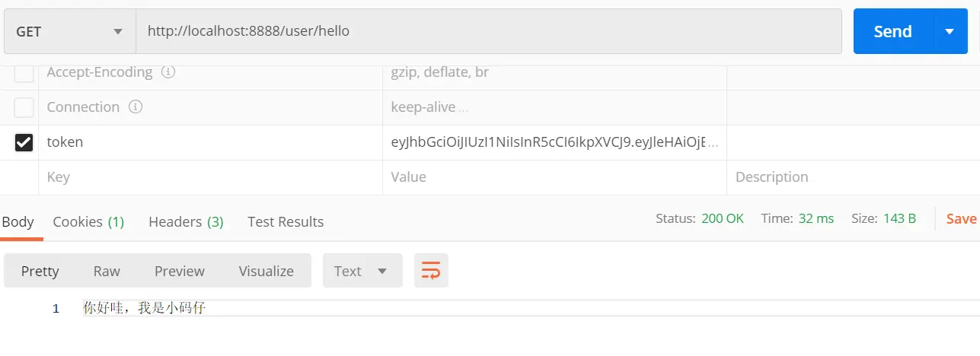Click the Save response link

tap(961, 218)
